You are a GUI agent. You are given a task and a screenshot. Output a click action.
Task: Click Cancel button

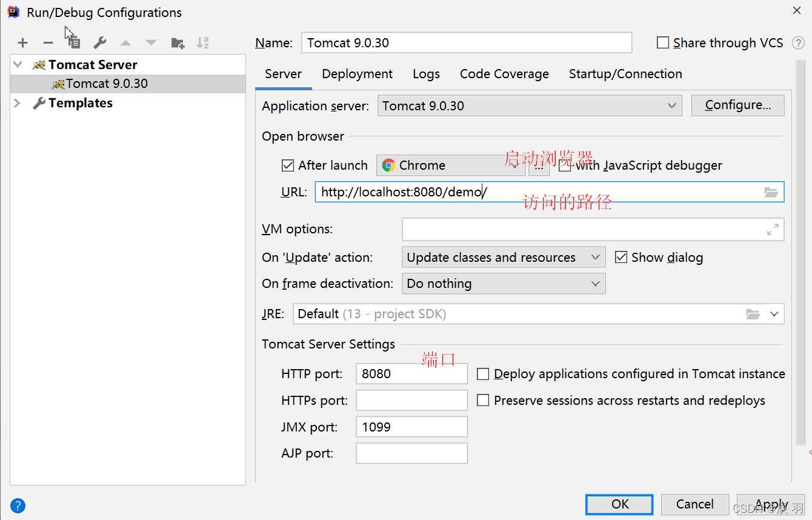(x=694, y=504)
